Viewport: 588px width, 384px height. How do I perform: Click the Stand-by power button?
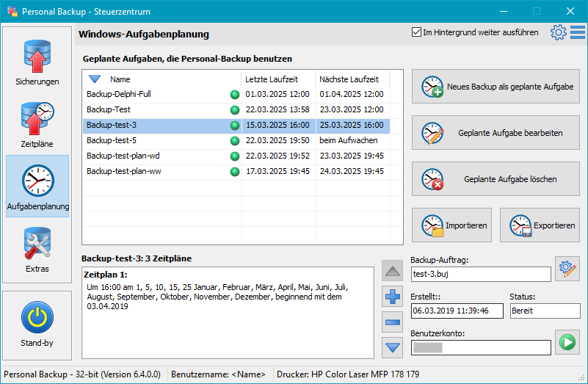tap(37, 324)
